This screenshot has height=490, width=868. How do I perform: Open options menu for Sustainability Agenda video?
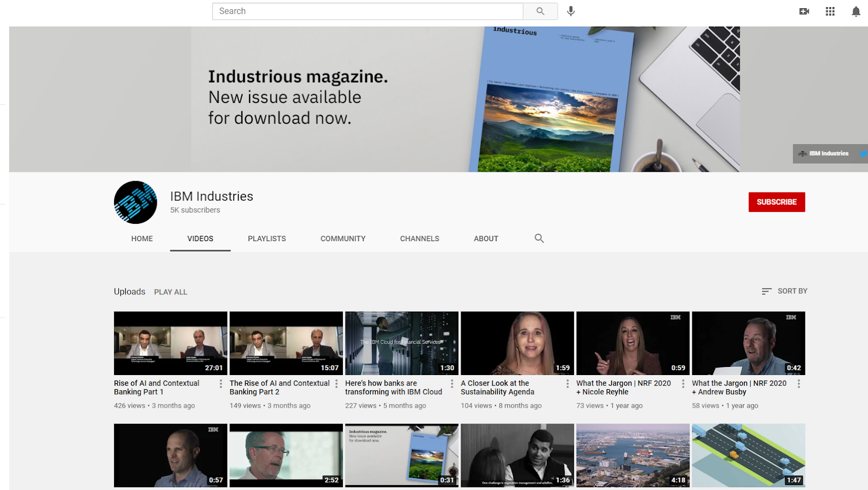567,384
